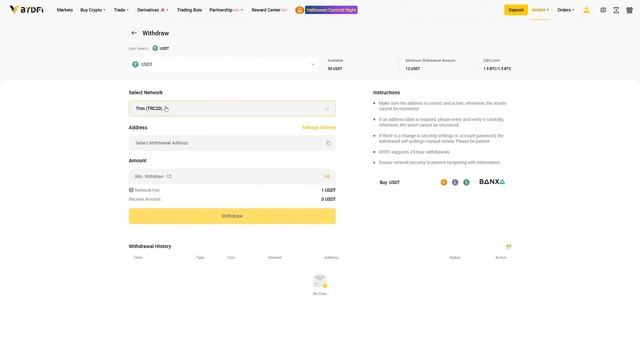Click the Instructions heading
640x360 pixels.
pos(387,93)
